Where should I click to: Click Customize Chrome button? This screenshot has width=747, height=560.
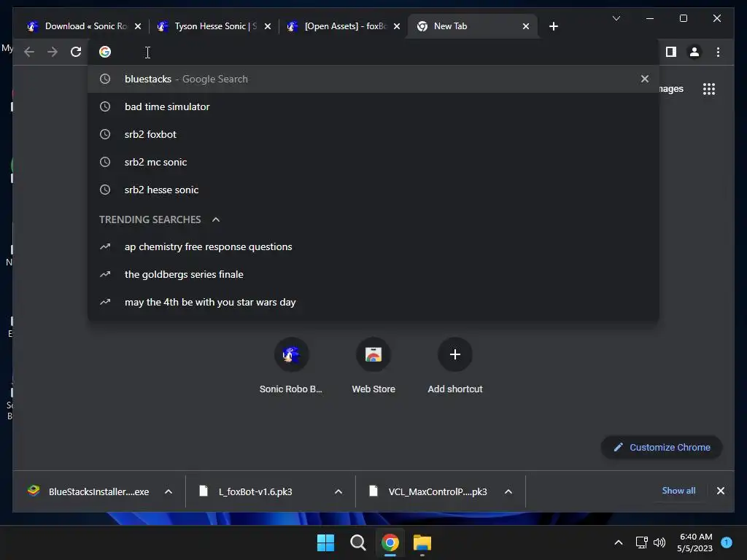(x=662, y=447)
